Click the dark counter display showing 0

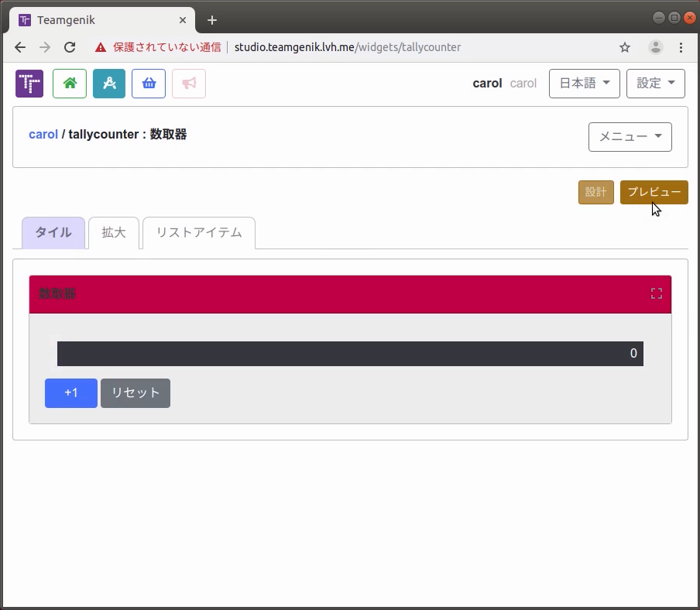coord(350,354)
